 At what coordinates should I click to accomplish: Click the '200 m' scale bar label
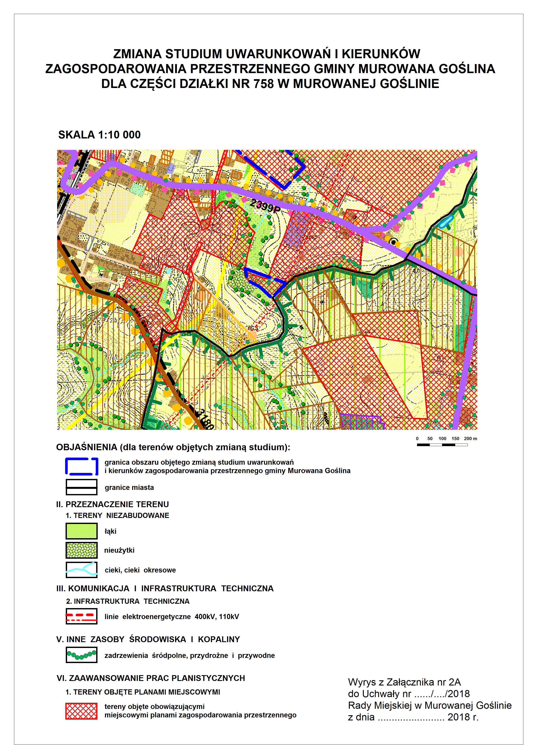point(471,438)
